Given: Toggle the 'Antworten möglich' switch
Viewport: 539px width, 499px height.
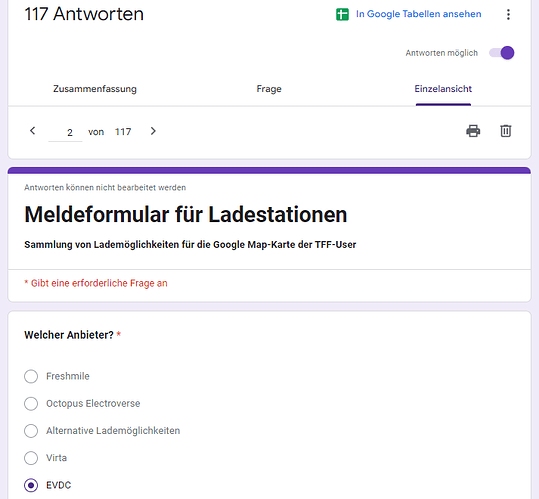Looking at the screenshot, I should (502, 53).
